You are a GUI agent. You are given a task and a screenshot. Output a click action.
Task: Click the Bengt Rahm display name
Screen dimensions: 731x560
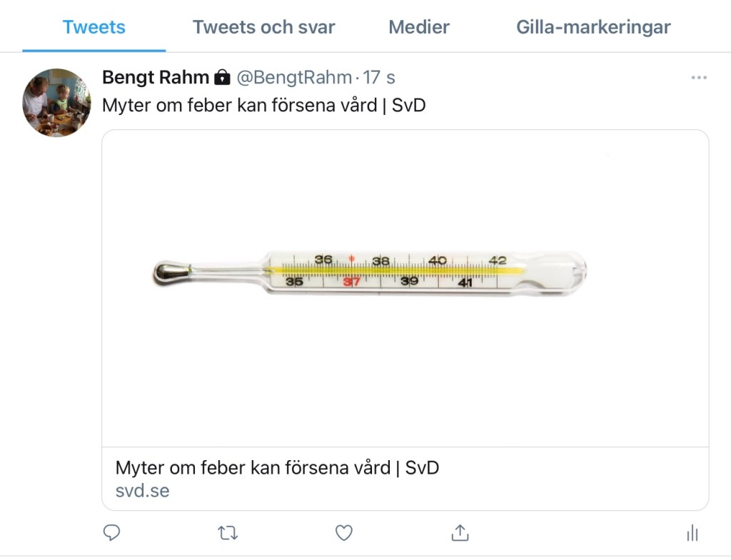coord(156,77)
